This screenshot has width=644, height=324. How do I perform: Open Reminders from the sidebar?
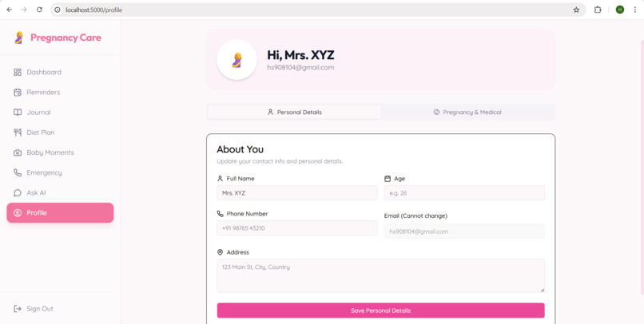click(x=60, y=93)
